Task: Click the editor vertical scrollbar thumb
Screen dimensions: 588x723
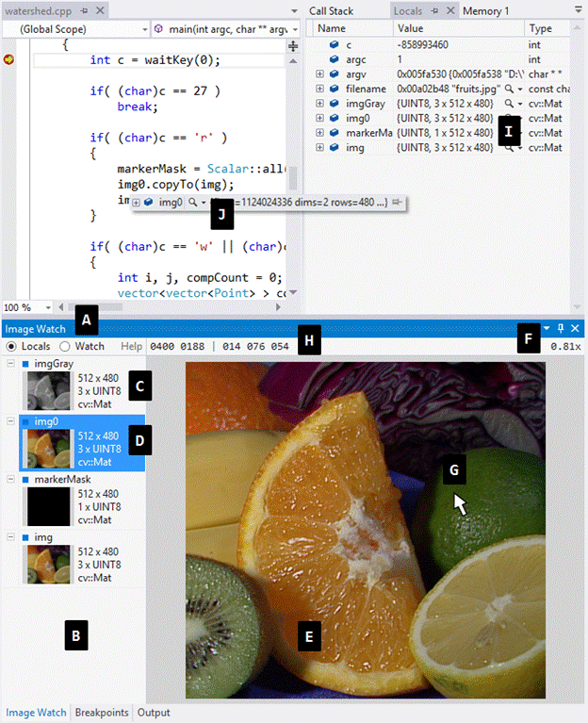Action: coord(293,177)
